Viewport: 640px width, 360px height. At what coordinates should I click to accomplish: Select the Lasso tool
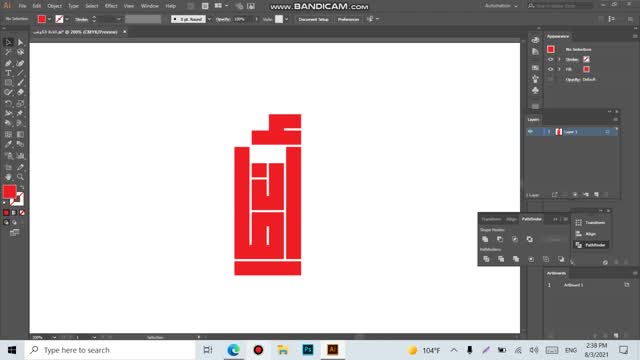20,52
